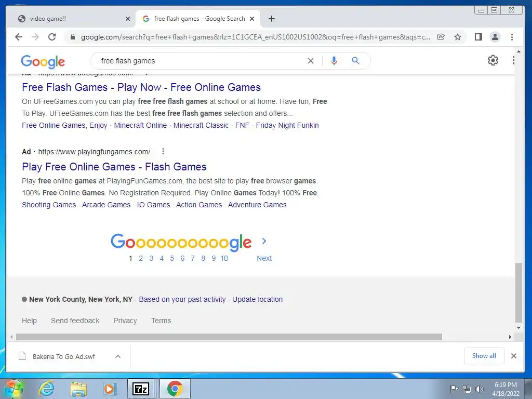Click the Google logo
532x399 pixels.
(x=43, y=61)
